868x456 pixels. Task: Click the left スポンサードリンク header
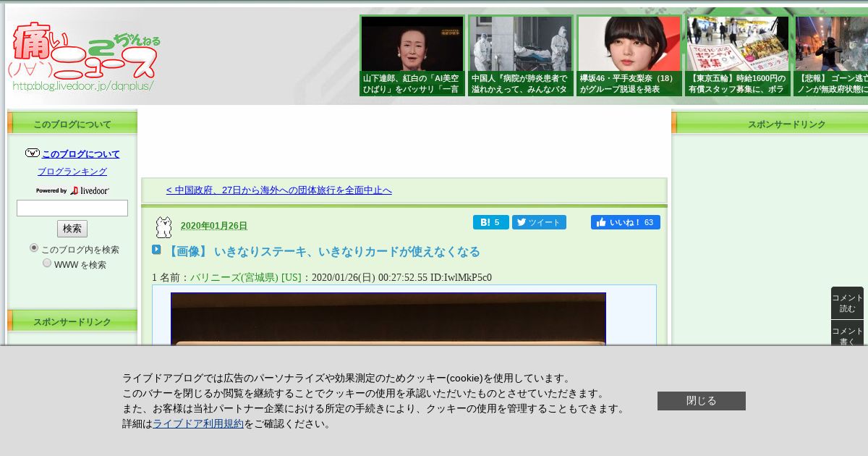pos(72,321)
